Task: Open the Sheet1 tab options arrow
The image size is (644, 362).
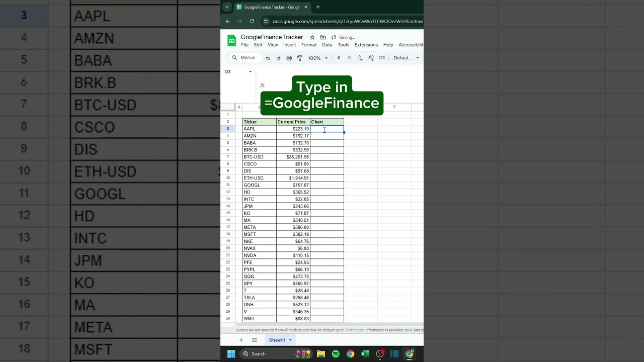Action: coord(290,340)
